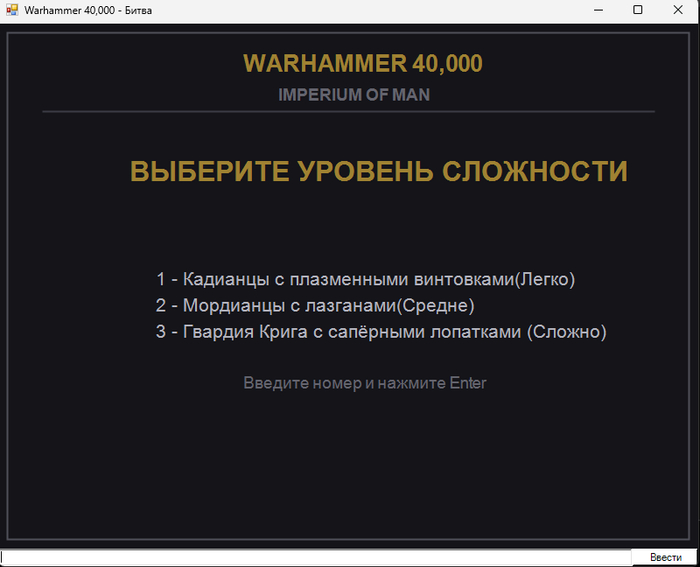Click option 2 Мордианцы с лазганами
Image resolution: width=700 pixels, height=567 pixels.
[x=315, y=306]
